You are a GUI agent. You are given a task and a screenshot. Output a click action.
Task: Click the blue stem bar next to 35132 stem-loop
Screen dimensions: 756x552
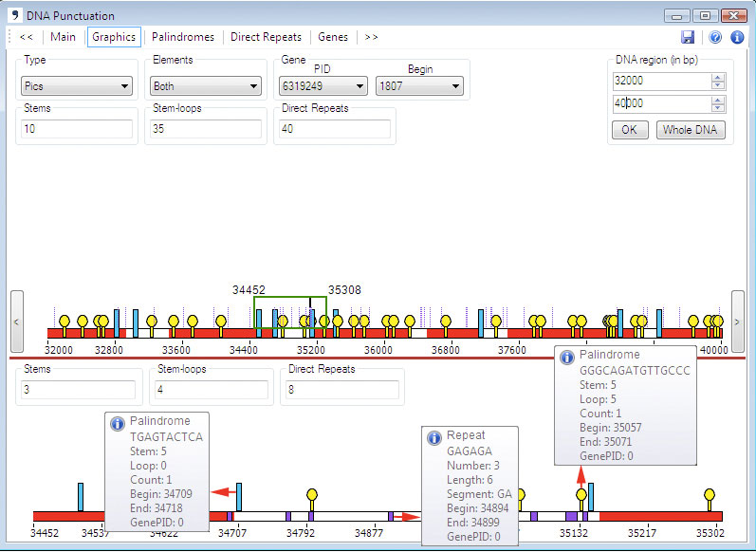click(591, 497)
